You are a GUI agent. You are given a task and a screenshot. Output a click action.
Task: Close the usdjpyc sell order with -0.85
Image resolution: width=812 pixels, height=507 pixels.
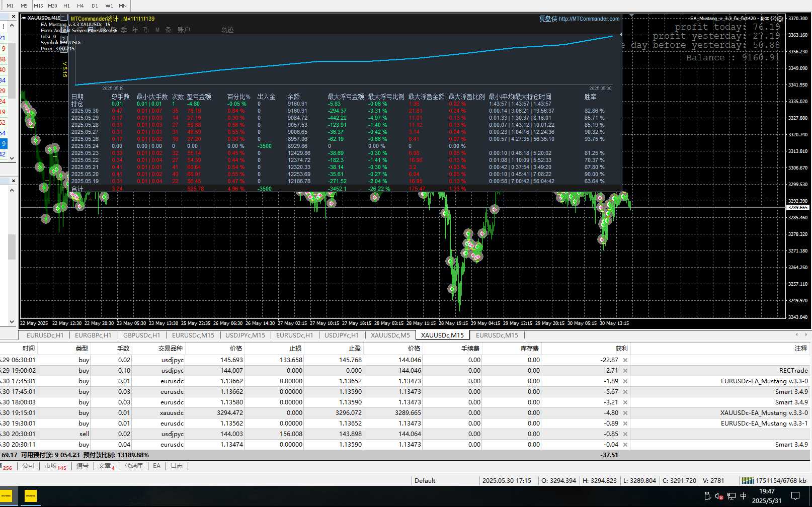coord(625,434)
